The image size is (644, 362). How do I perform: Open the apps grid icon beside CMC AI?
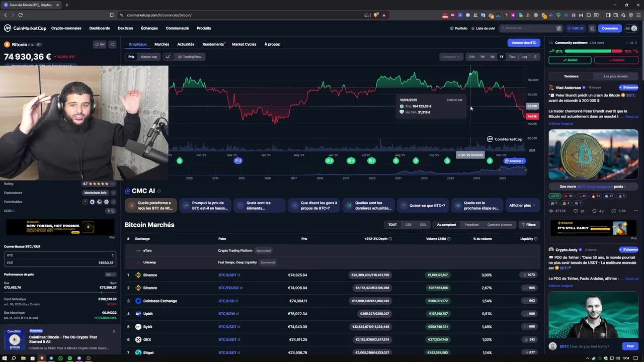point(592,28)
